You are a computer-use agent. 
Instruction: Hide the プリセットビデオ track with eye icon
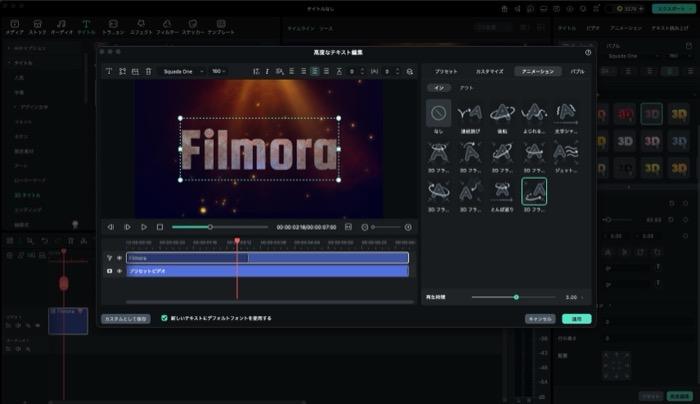point(120,271)
